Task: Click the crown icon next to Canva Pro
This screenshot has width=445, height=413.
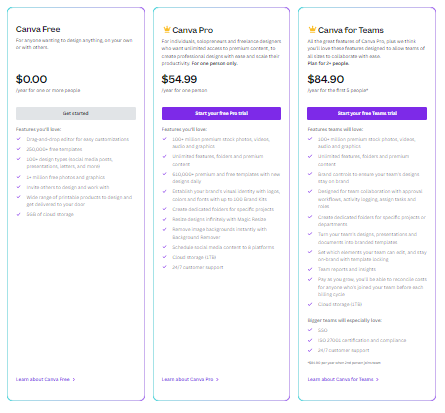Action: [167, 29]
